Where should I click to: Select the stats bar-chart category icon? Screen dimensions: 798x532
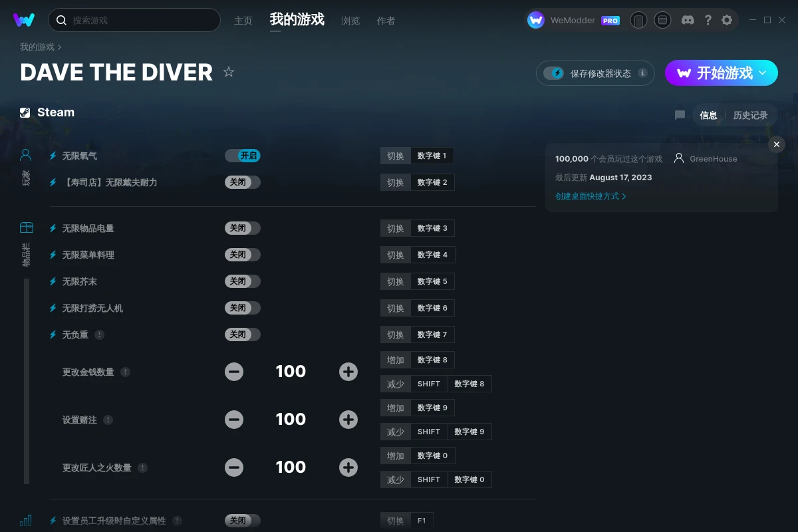tap(26, 520)
